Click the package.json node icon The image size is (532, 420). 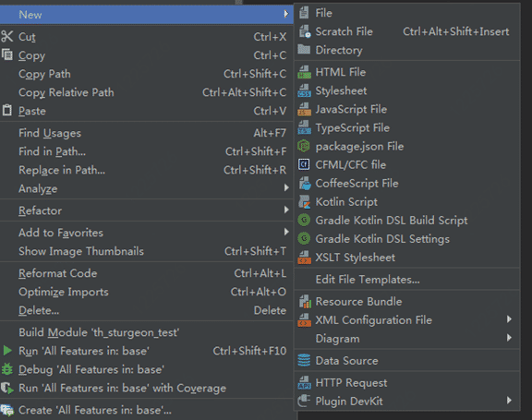click(x=304, y=146)
